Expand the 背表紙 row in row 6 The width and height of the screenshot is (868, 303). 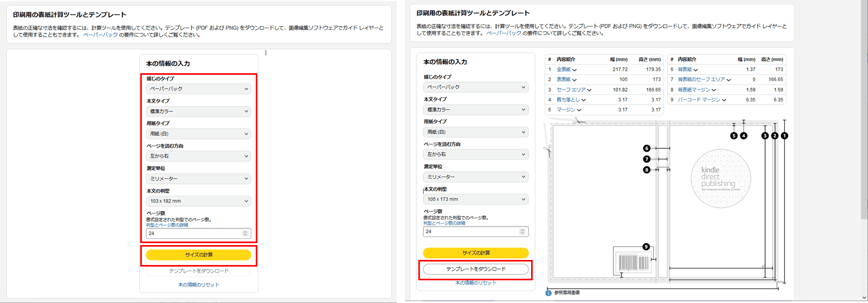[x=688, y=70]
